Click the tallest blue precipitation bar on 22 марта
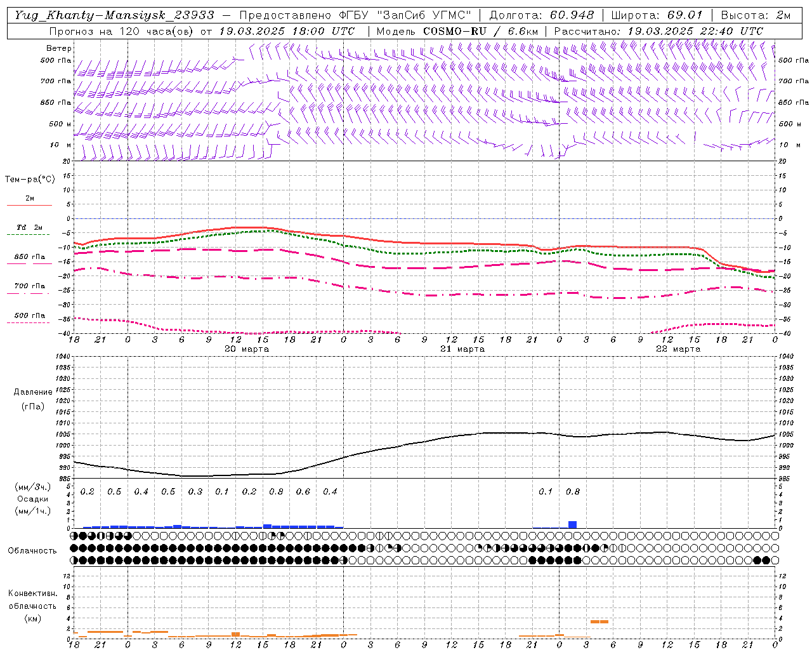 pyautogui.click(x=572, y=524)
